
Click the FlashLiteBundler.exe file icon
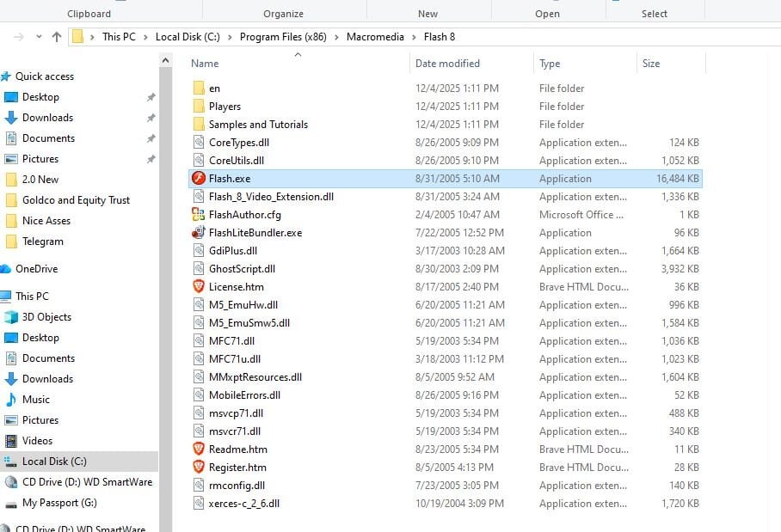[x=199, y=233]
